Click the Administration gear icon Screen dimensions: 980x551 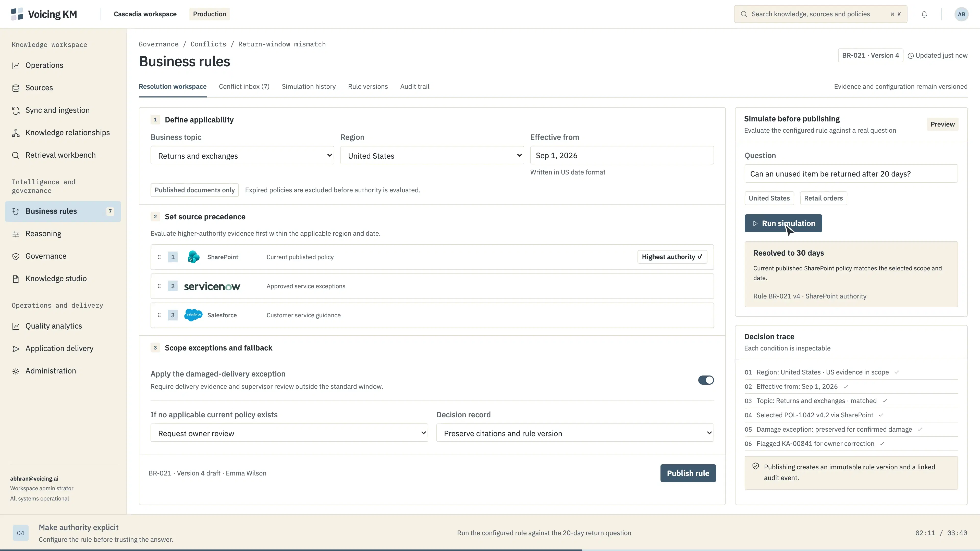(16, 371)
